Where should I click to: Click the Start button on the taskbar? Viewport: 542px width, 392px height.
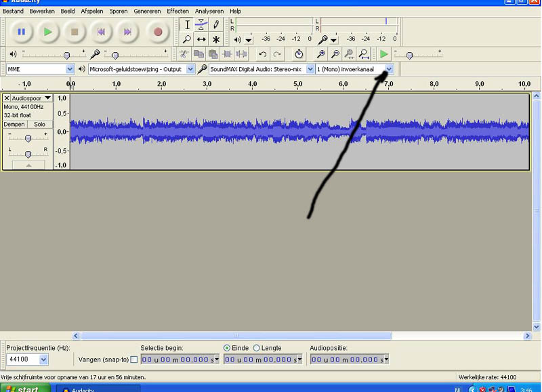coord(25,388)
